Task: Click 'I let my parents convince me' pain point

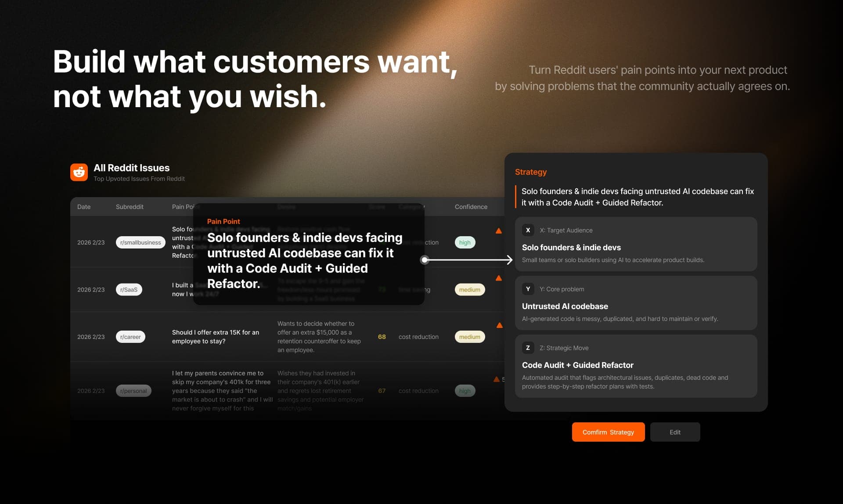Action: [222, 391]
